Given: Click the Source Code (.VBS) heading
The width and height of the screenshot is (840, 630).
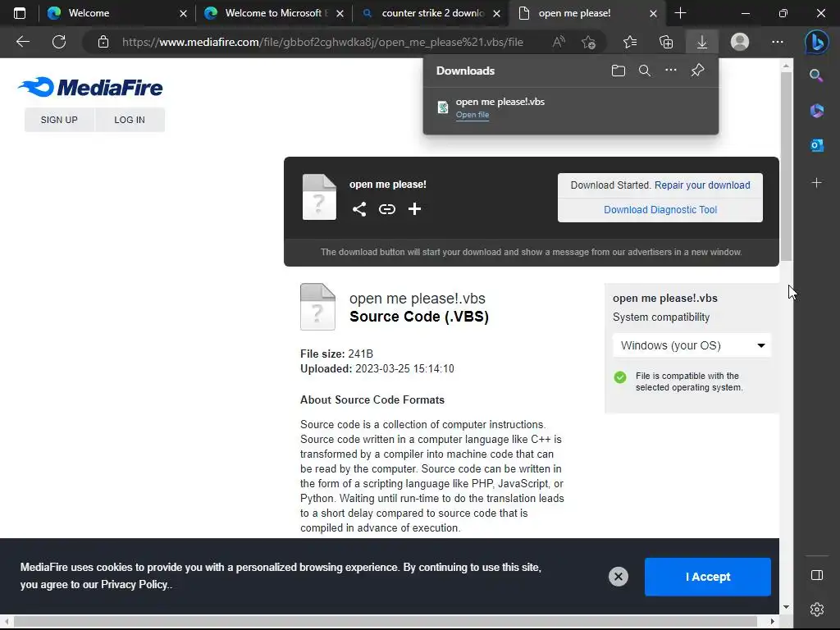Looking at the screenshot, I should coord(419,317).
